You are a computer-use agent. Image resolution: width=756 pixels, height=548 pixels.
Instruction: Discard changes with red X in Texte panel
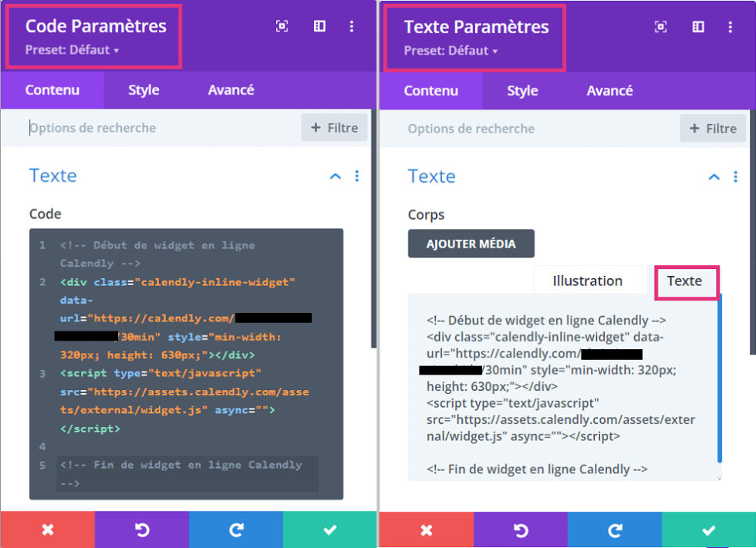[426, 530]
